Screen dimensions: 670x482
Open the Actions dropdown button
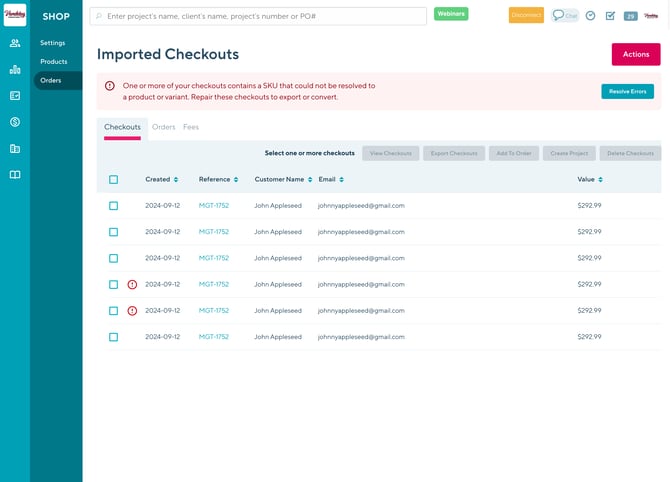[635, 54]
